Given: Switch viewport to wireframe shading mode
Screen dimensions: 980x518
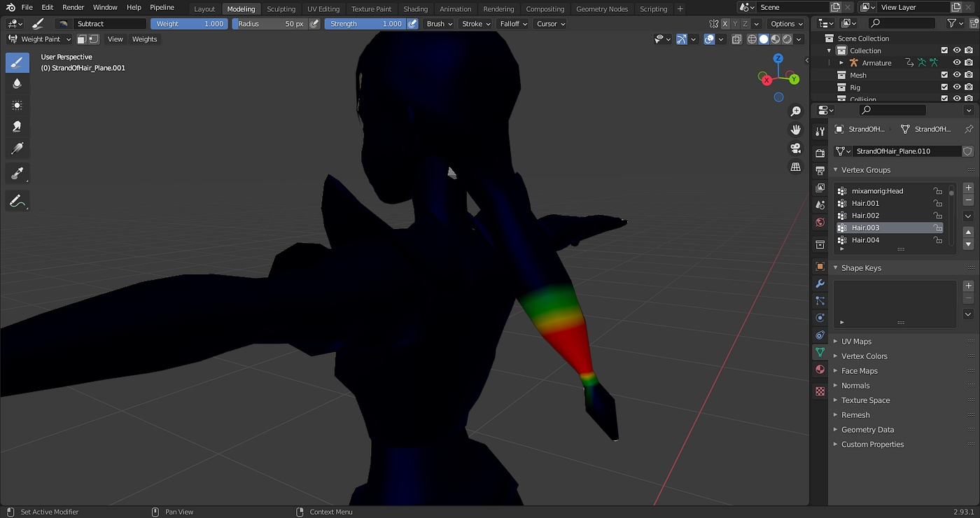Looking at the screenshot, I should (752, 38).
